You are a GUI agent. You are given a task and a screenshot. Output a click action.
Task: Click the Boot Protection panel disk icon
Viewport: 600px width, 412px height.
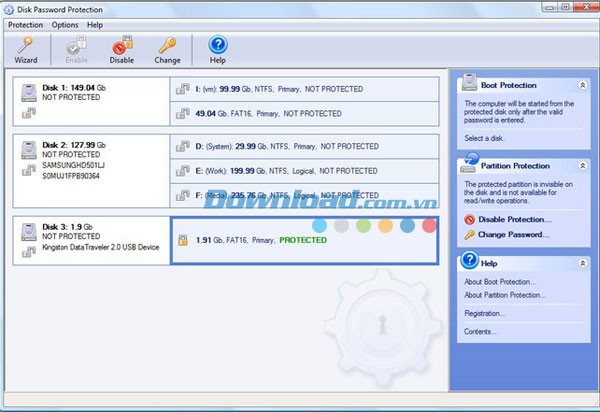click(469, 82)
